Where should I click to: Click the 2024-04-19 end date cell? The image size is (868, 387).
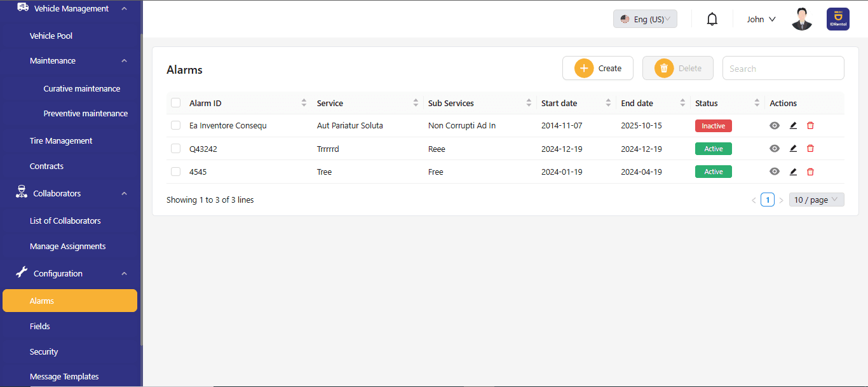(641, 172)
